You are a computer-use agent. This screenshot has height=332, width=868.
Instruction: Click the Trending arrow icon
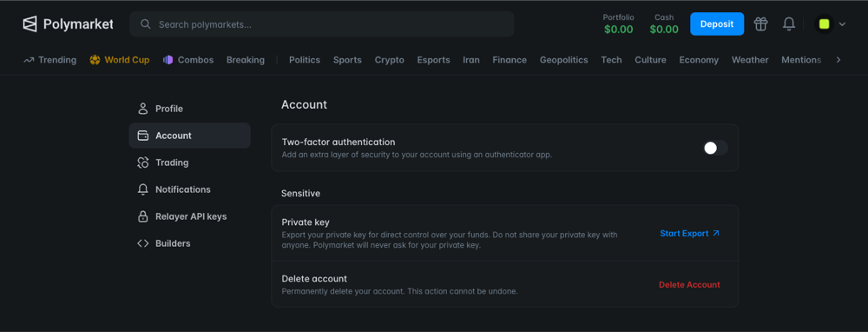click(29, 60)
